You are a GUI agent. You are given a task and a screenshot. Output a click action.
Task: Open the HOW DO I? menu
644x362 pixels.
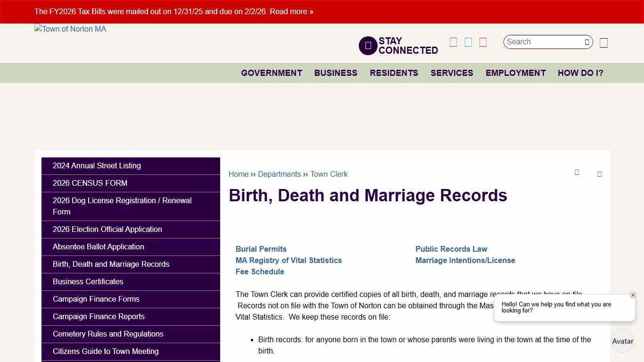coord(580,73)
